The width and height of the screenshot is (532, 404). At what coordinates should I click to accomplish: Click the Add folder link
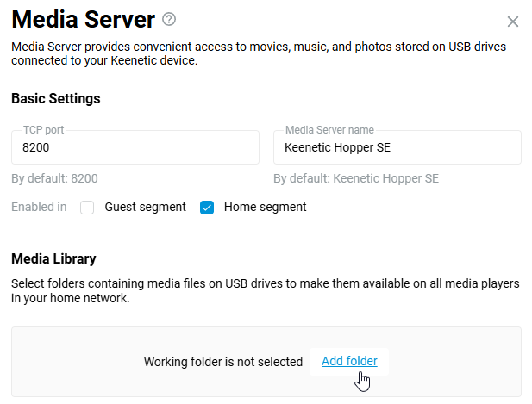click(x=349, y=361)
